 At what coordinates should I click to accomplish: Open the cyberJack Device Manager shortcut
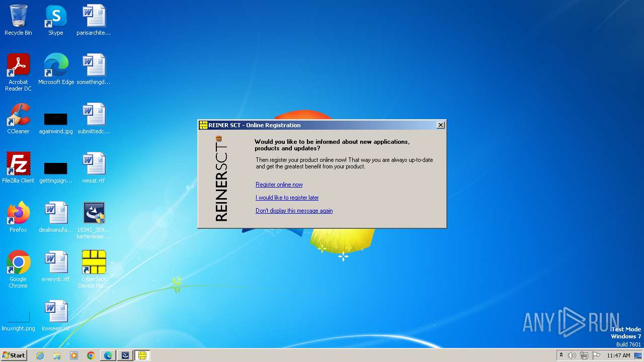pyautogui.click(x=94, y=270)
